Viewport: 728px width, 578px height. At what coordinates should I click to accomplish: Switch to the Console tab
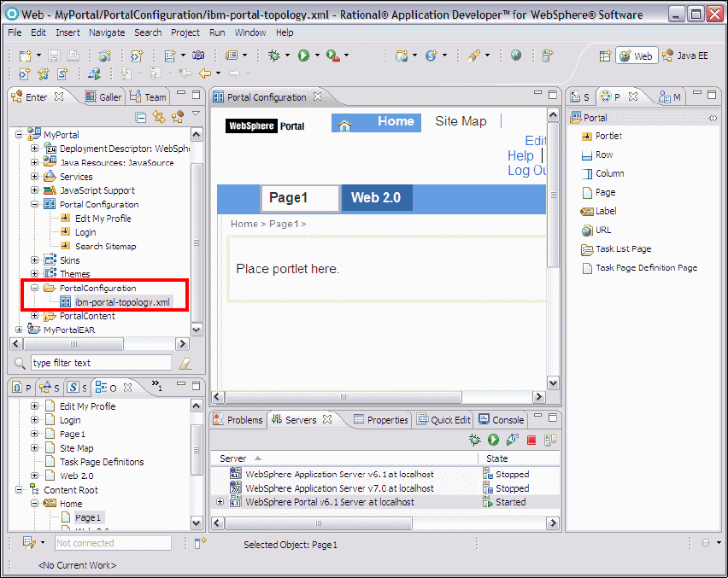[502, 420]
